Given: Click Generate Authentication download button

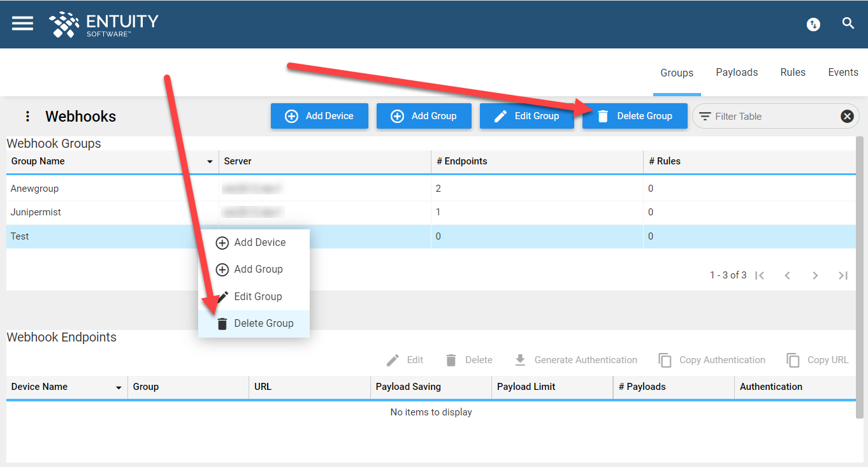Looking at the screenshot, I should pos(575,360).
